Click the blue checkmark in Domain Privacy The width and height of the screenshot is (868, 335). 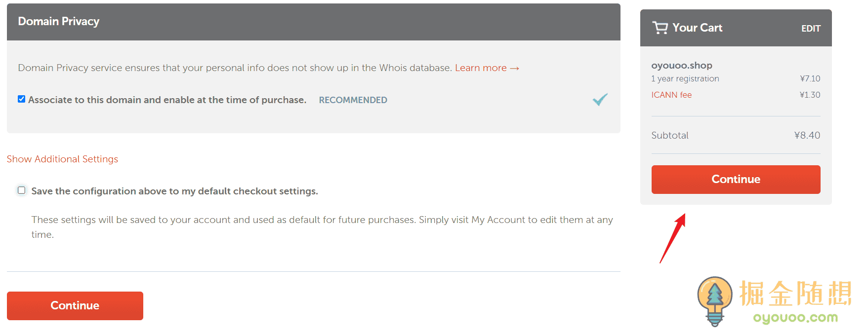[600, 100]
